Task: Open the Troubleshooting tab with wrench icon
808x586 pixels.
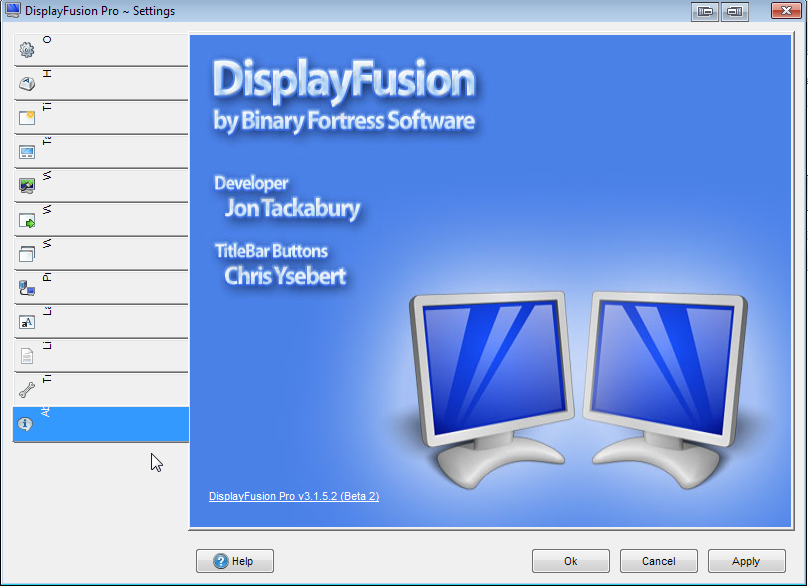Action: pyautogui.click(x=100, y=390)
